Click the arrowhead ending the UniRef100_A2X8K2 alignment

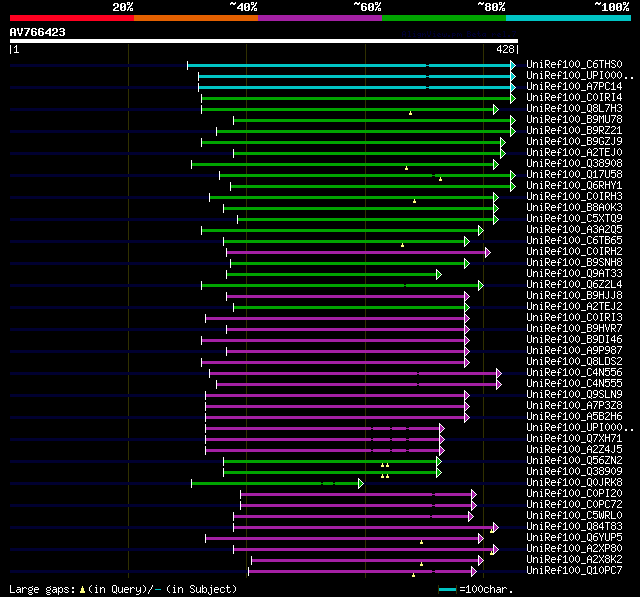pos(481,561)
